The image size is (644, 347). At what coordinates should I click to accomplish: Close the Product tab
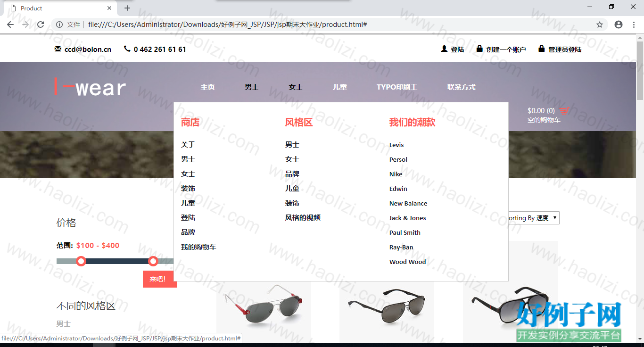pos(109,8)
